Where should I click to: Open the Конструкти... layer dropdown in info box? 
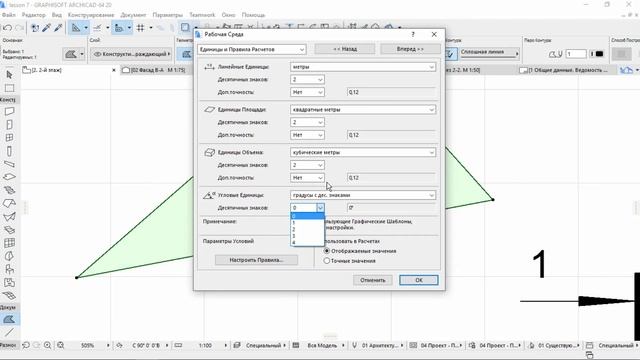click(x=131, y=54)
